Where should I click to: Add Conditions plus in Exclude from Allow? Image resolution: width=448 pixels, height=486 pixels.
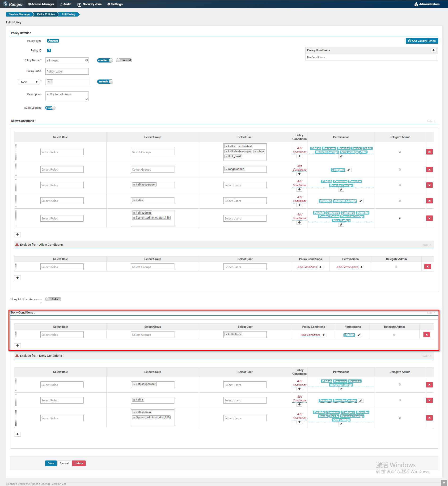tap(321, 267)
